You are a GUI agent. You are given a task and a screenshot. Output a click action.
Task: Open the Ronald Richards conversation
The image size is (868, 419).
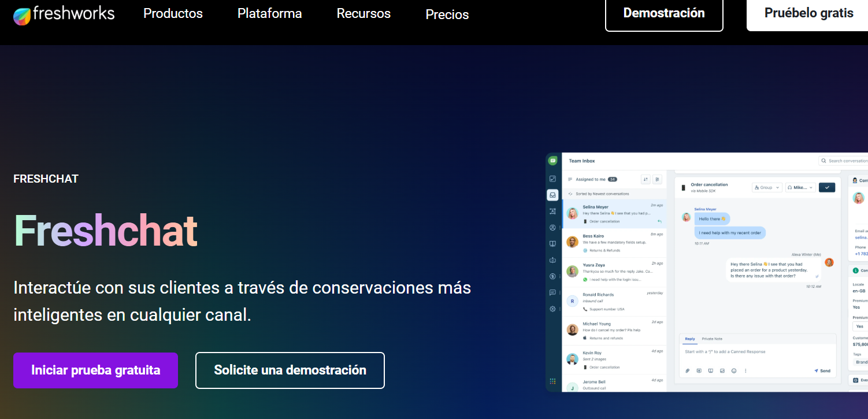click(614, 302)
